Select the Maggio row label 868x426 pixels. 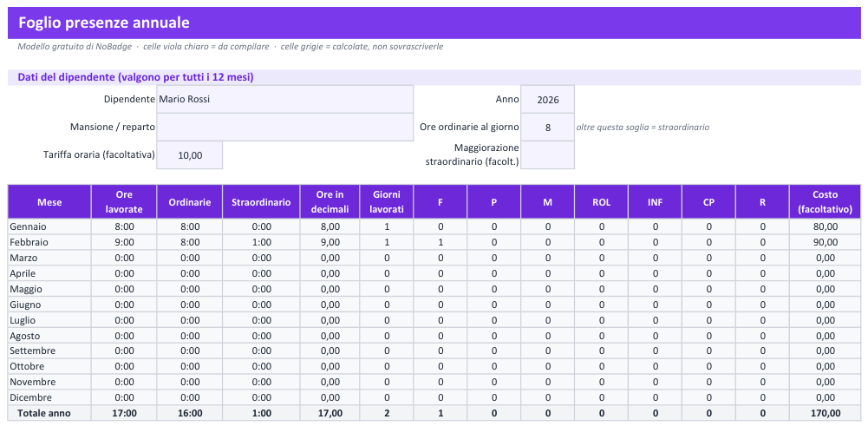(x=49, y=289)
